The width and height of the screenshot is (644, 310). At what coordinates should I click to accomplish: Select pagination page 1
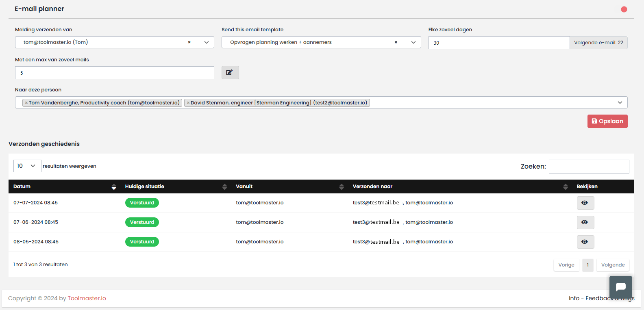pyautogui.click(x=588, y=265)
